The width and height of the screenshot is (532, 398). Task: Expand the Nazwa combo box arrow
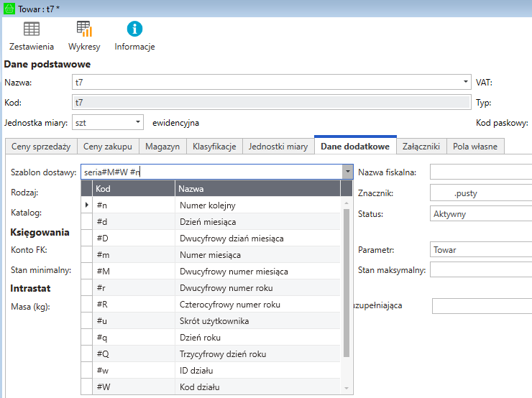(x=466, y=83)
